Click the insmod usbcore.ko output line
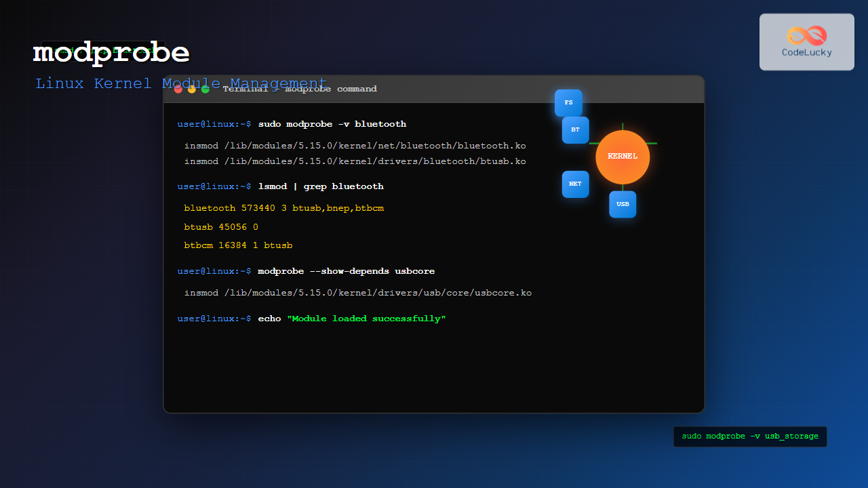The image size is (868, 488). click(357, 293)
